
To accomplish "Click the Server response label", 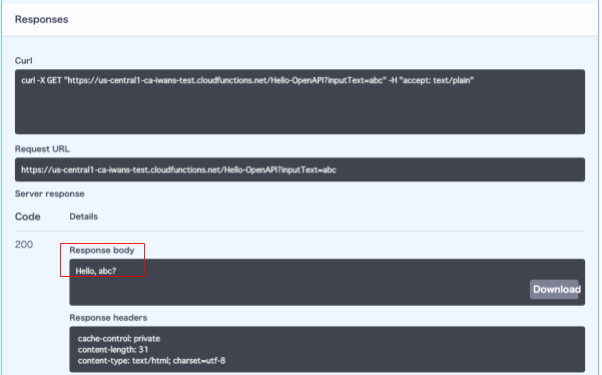I will pyautogui.click(x=50, y=194).
